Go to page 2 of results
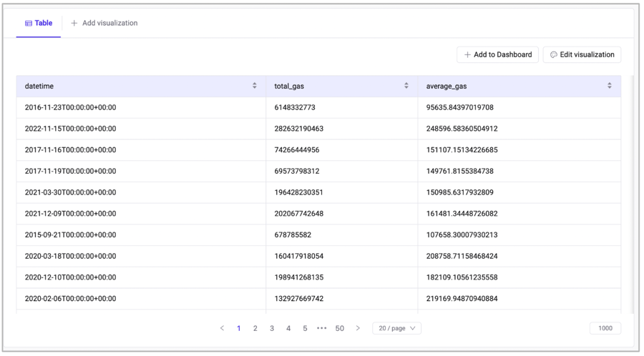The image size is (644, 356). pos(255,328)
